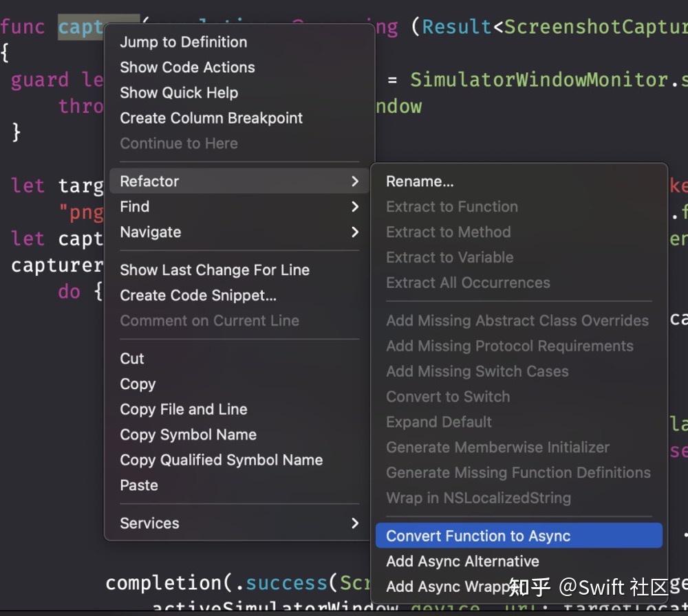This screenshot has width=688, height=616.
Task: Expand the Services submenu
Action: (x=149, y=523)
